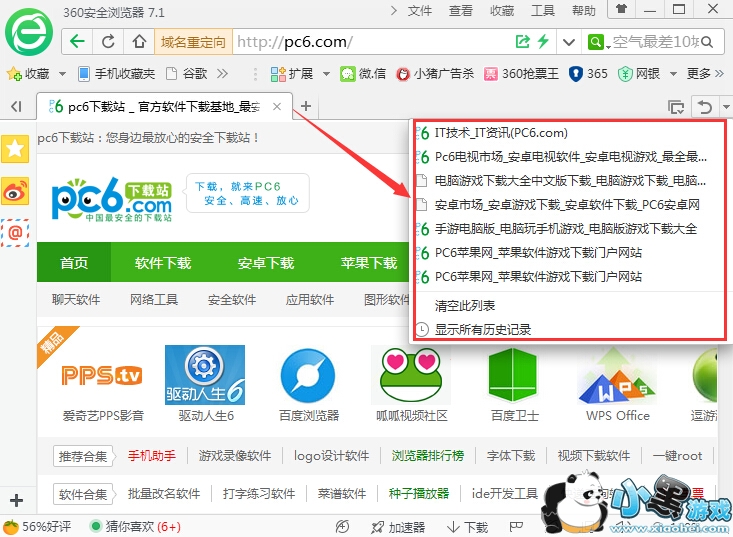Click the share icon in address bar
The width and height of the screenshot is (733, 537).
pyautogui.click(x=523, y=42)
